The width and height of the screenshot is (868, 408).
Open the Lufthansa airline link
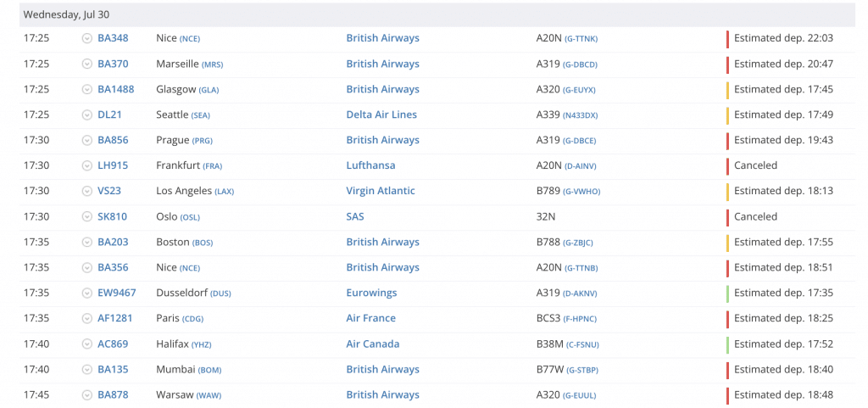(x=370, y=165)
